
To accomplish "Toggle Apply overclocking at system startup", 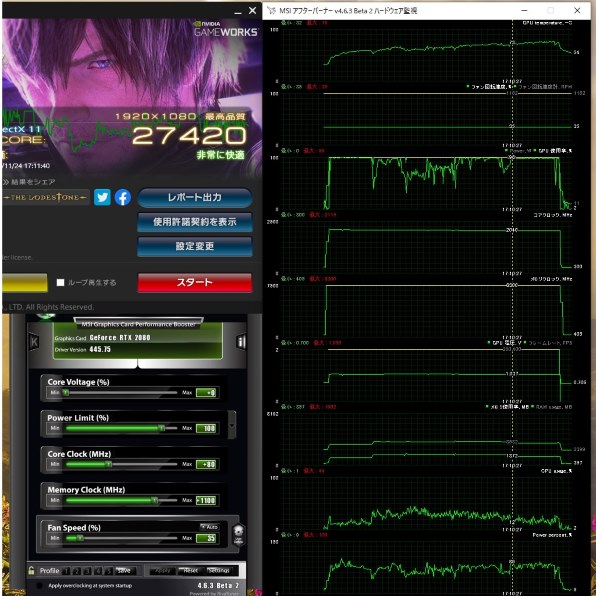I will coord(39,585).
